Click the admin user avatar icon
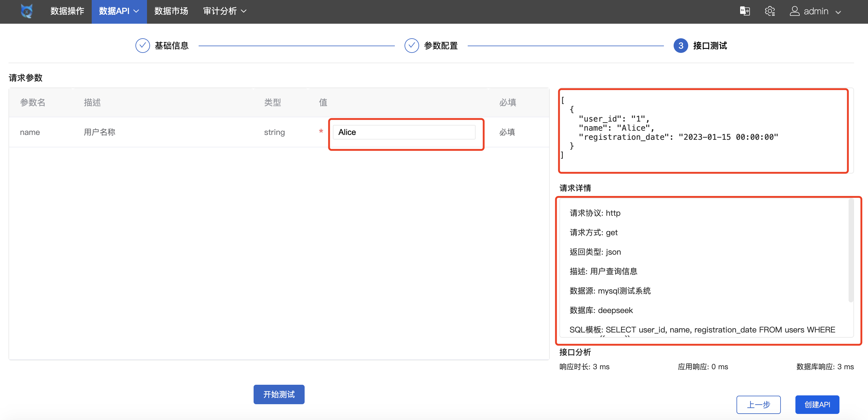Image resolution: width=868 pixels, height=420 pixels. (x=795, y=11)
